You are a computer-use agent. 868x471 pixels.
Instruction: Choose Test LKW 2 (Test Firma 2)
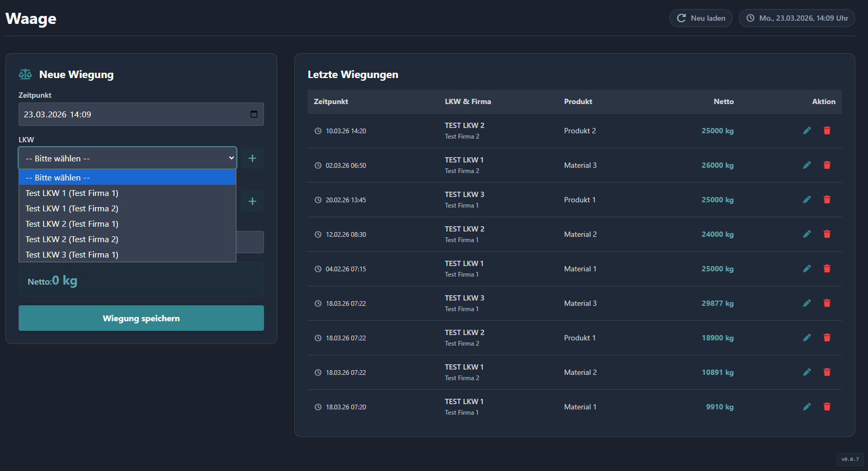72,239
